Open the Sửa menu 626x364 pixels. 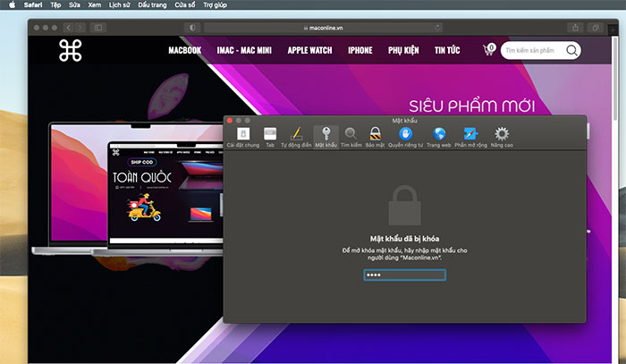[x=74, y=4]
